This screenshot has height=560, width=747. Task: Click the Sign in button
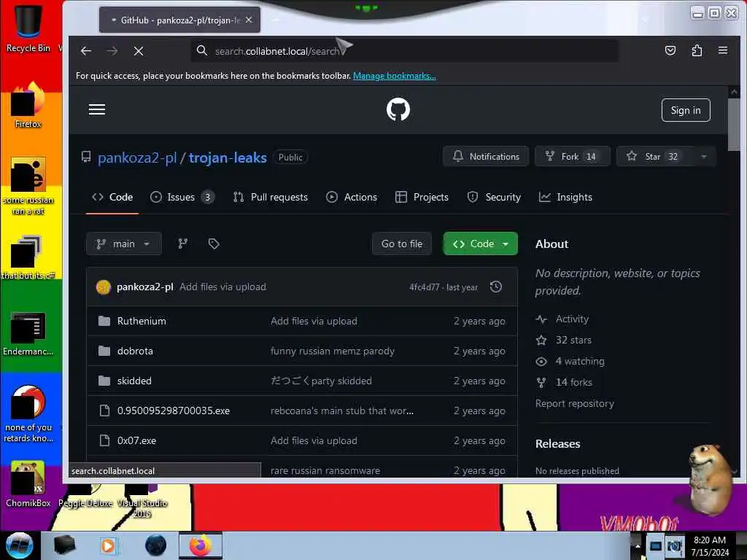pyautogui.click(x=686, y=110)
